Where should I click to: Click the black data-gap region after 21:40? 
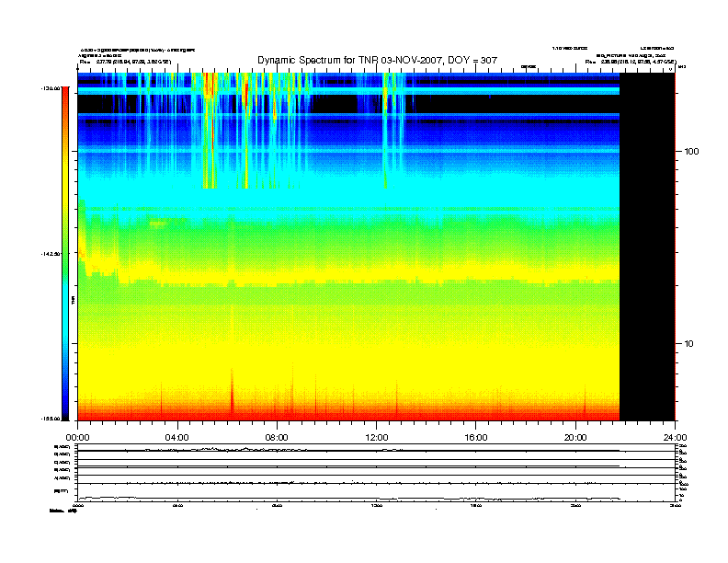coord(647,247)
